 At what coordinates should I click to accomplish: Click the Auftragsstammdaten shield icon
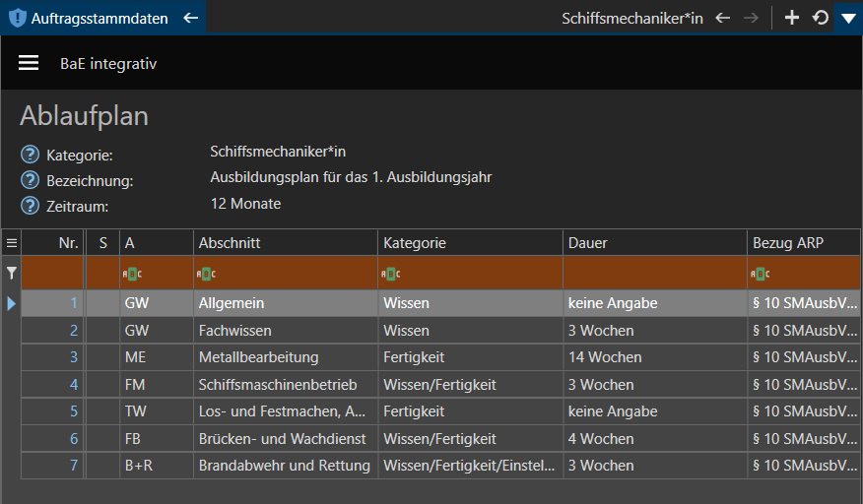coord(17,18)
